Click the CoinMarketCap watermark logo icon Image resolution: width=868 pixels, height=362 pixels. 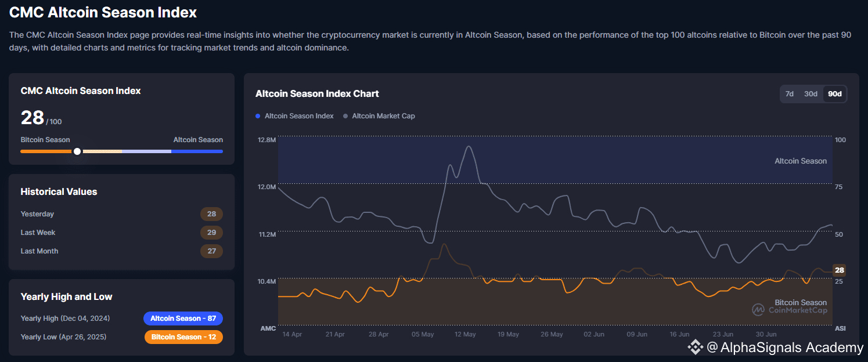[758, 310]
